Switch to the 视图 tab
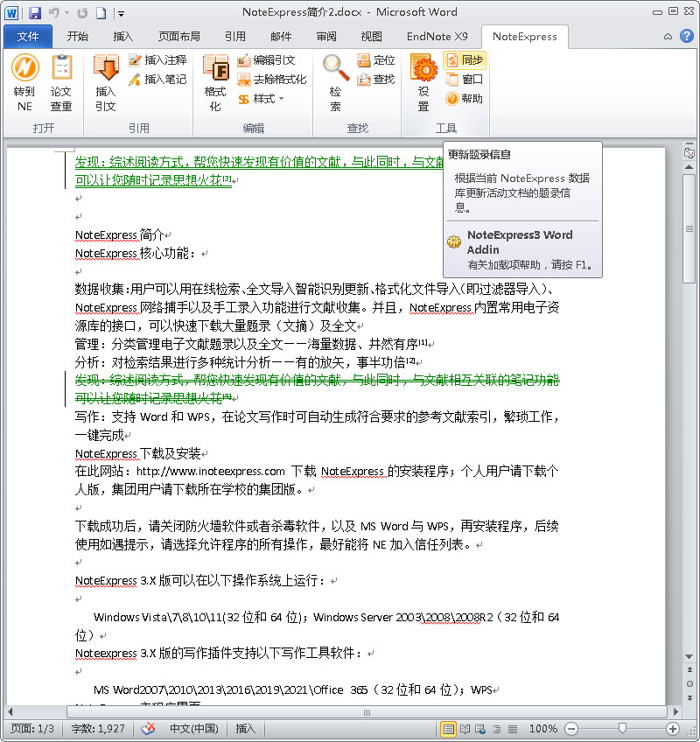Screen dimensions: 700x742 [x=372, y=37]
